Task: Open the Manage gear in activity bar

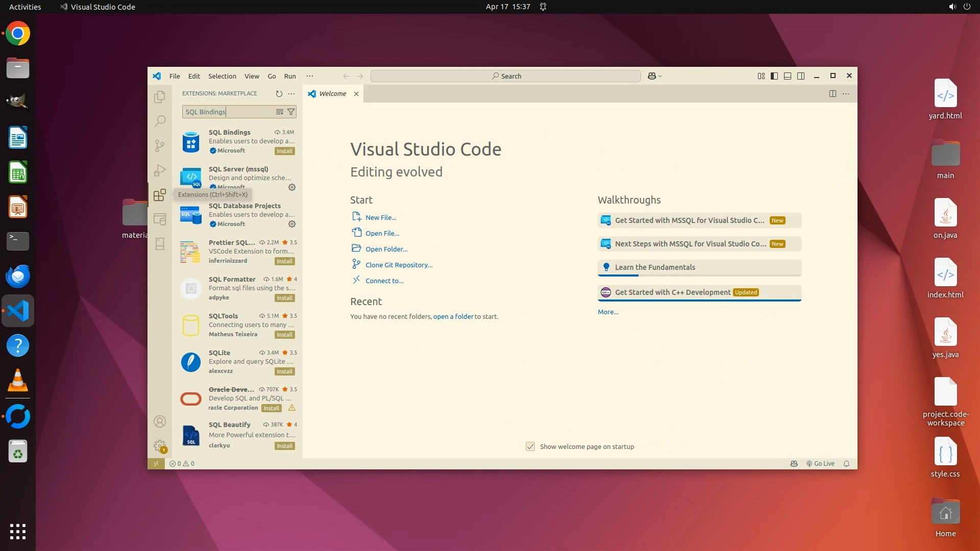Action: [x=160, y=446]
